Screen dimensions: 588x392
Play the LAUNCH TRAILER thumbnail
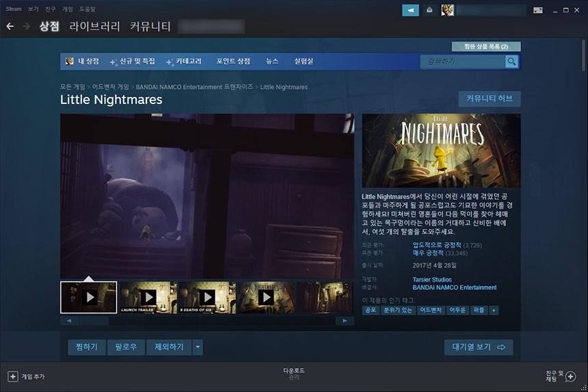click(149, 298)
